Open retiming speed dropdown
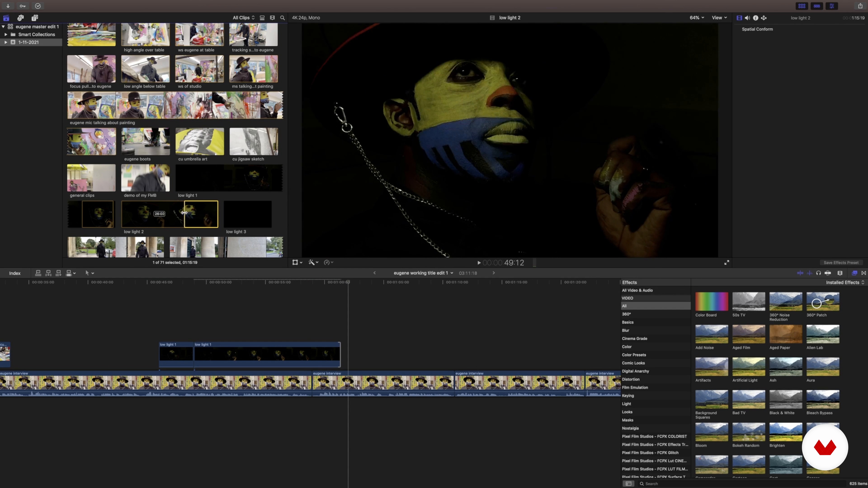 [x=328, y=263]
